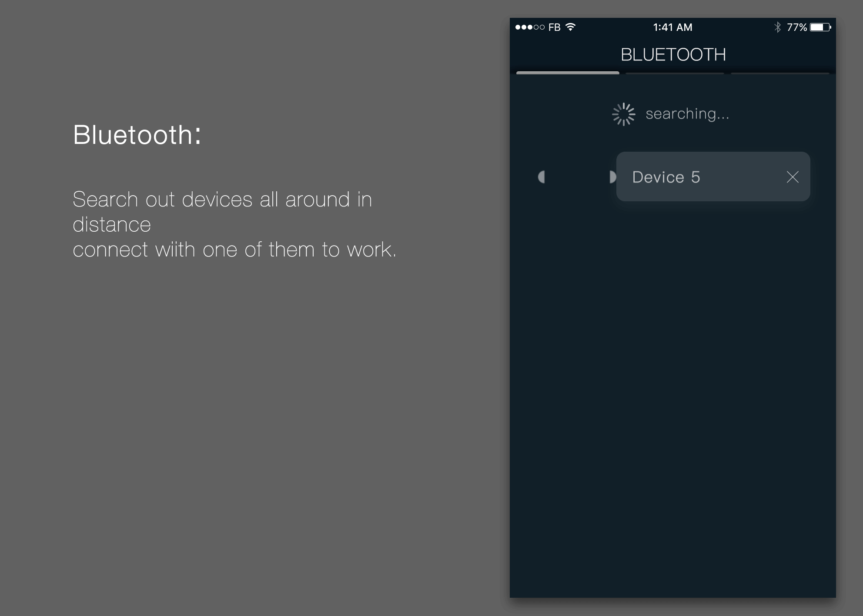863x616 pixels.
Task: Tap the left half-circle handle
Action: click(542, 177)
